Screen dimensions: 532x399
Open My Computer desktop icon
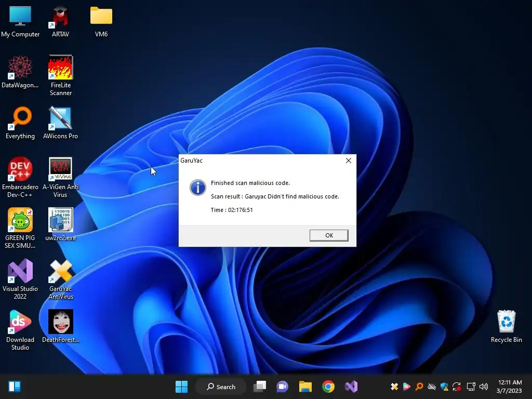[x=20, y=22]
